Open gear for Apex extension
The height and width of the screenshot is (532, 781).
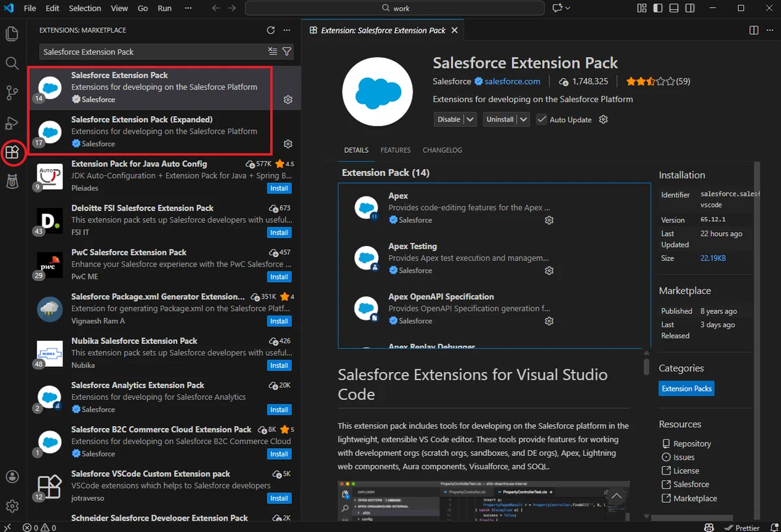(549, 220)
